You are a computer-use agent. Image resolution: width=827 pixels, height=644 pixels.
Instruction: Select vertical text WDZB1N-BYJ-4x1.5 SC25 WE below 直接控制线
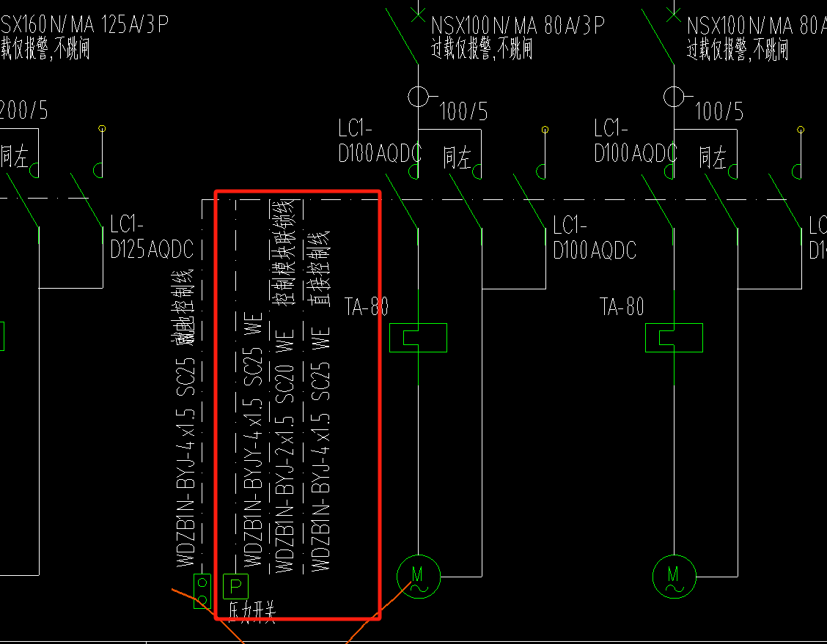tap(320, 449)
